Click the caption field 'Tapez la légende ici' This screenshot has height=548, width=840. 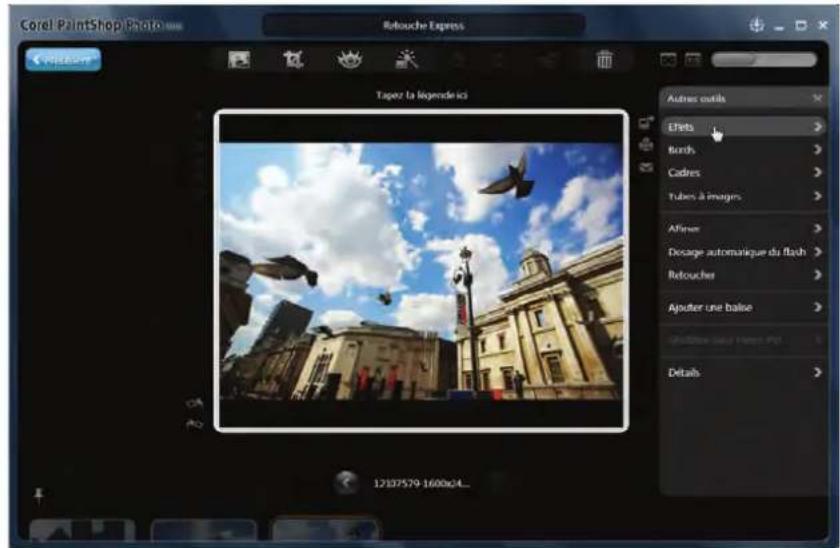(421, 96)
